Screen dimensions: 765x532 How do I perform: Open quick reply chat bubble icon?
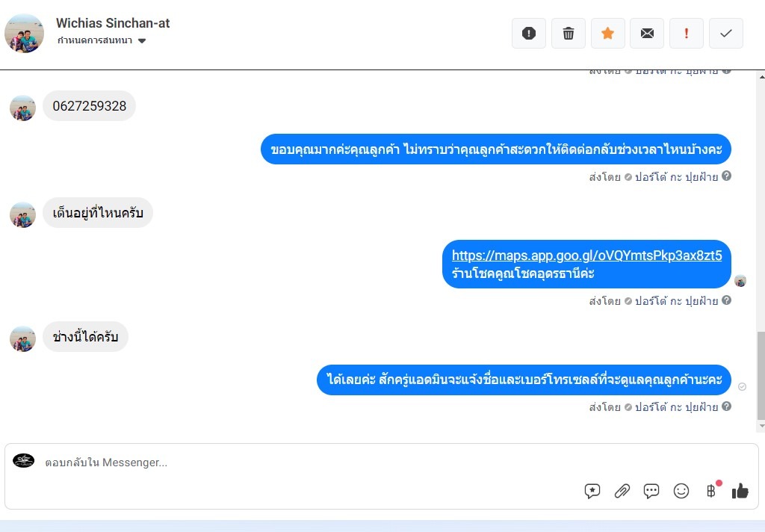pos(651,490)
